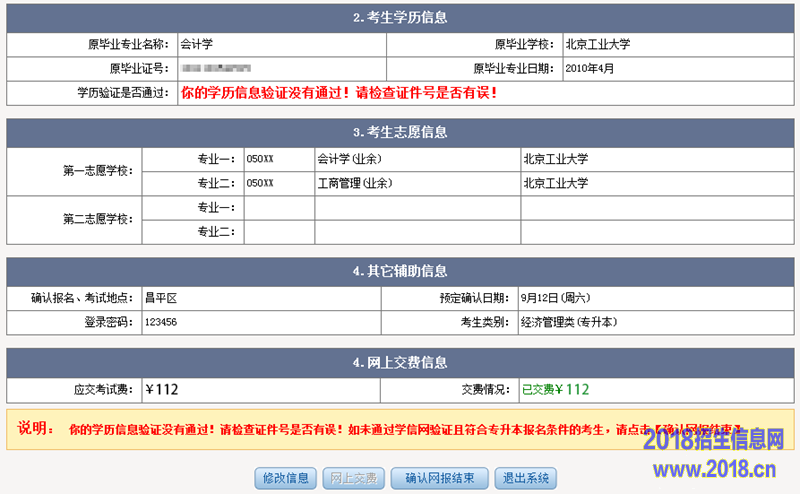Viewport: 800px width, 494px height.
Task: Click the 4.其它辅助信息 section header
Action: [x=400, y=272]
